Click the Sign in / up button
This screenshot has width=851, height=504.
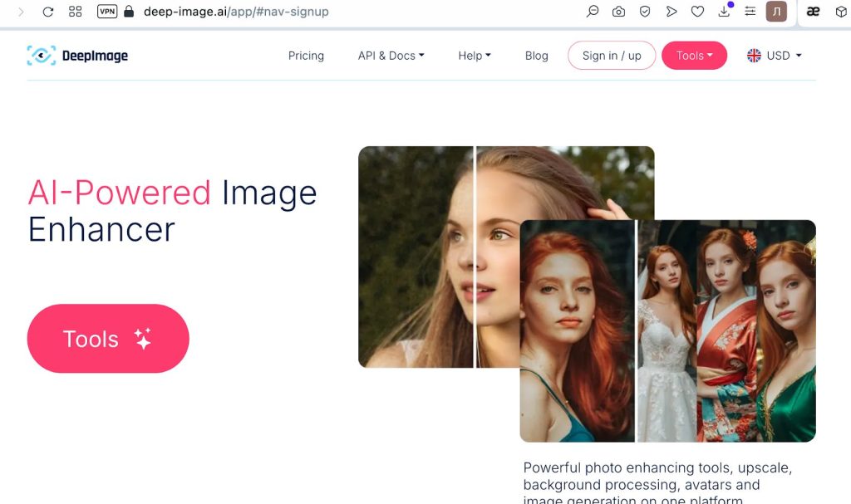click(x=612, y=56)
